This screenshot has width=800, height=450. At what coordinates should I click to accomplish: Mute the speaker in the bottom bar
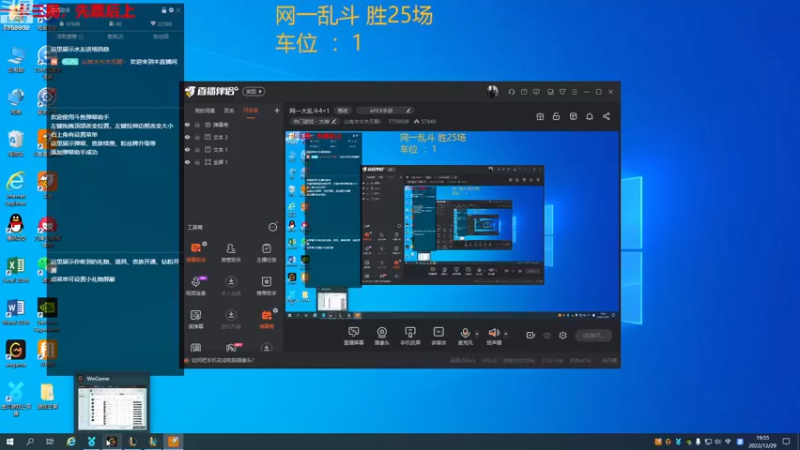click(493, 336)
